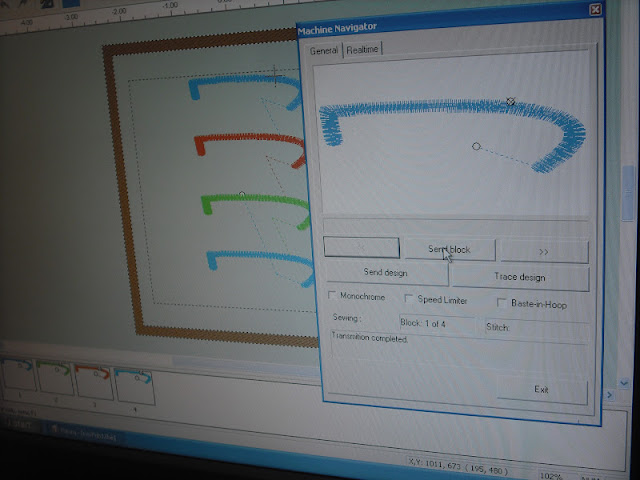Switch to the Realtime tab
The width and height of the screenshot is (640, 480).
[x=362, y=50]
